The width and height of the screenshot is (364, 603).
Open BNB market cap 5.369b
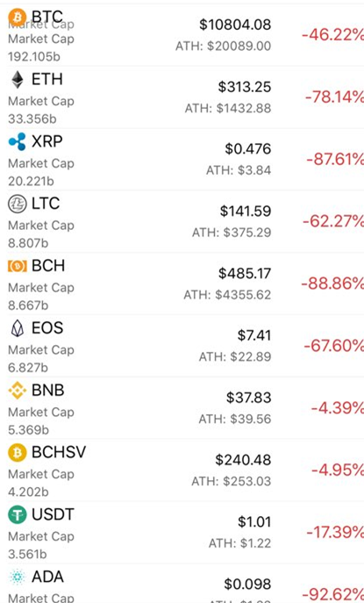(28, 429)
